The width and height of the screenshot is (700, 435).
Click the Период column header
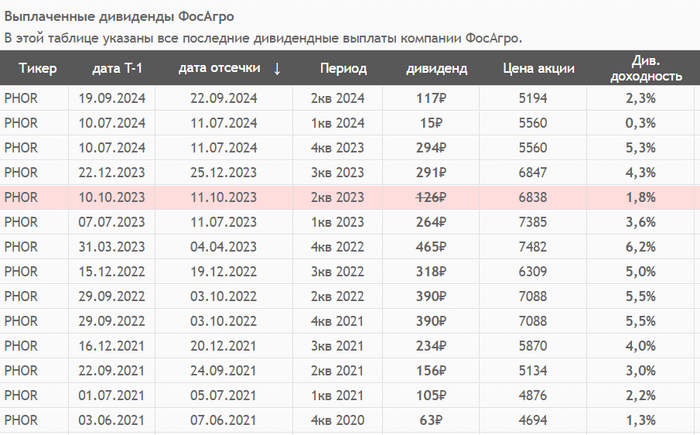coord(343,68)
